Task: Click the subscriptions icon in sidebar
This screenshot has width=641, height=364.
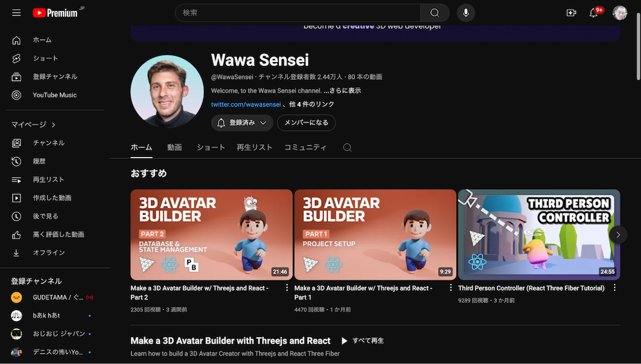Action: pos(17,77)
